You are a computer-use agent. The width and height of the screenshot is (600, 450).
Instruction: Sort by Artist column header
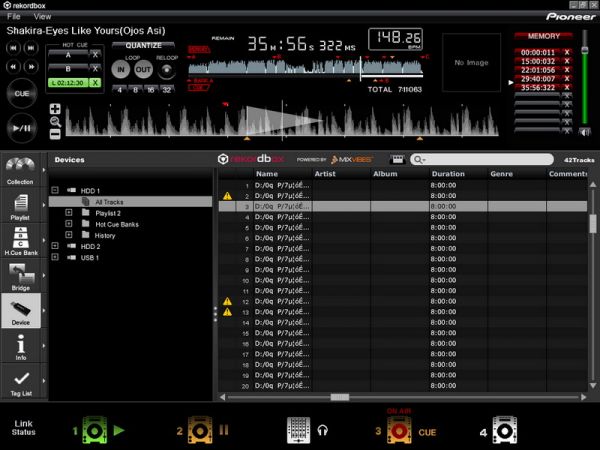click(x=342, y=174)
